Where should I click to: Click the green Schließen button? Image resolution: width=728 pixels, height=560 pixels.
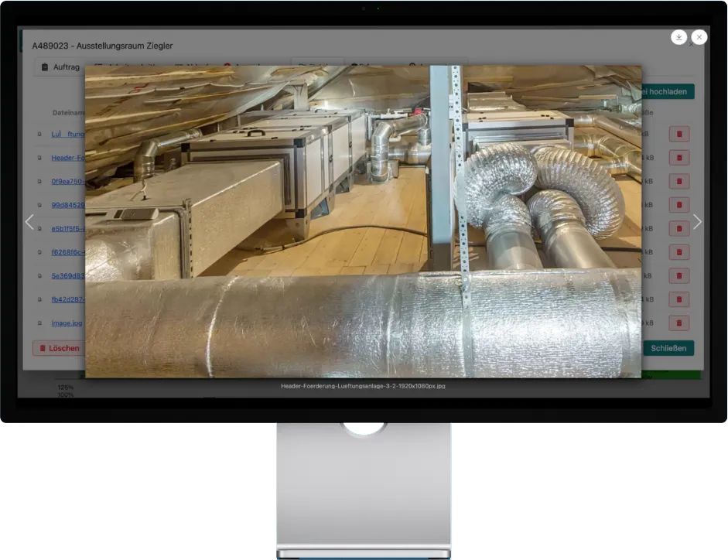pyautogui.click(x=668, y=348)
